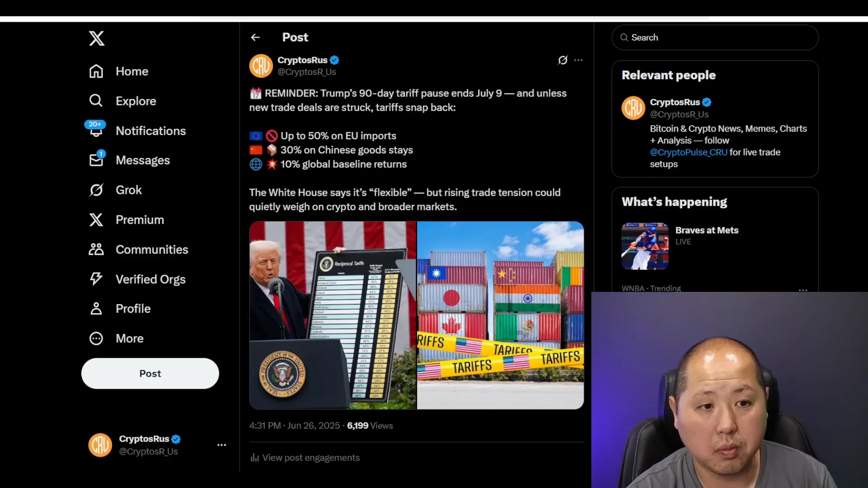Click the @CryptosR_Us handle on the post

(x=307, y=72)
